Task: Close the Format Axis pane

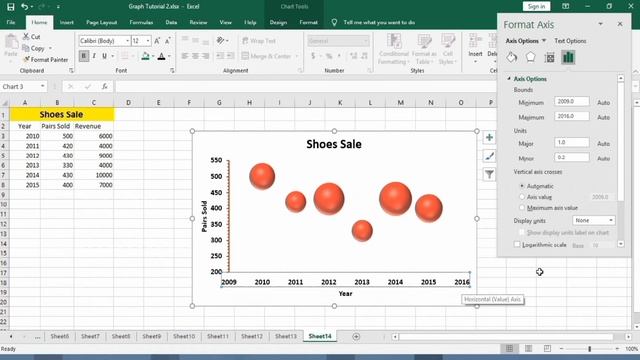Action: tap(620, 24)
